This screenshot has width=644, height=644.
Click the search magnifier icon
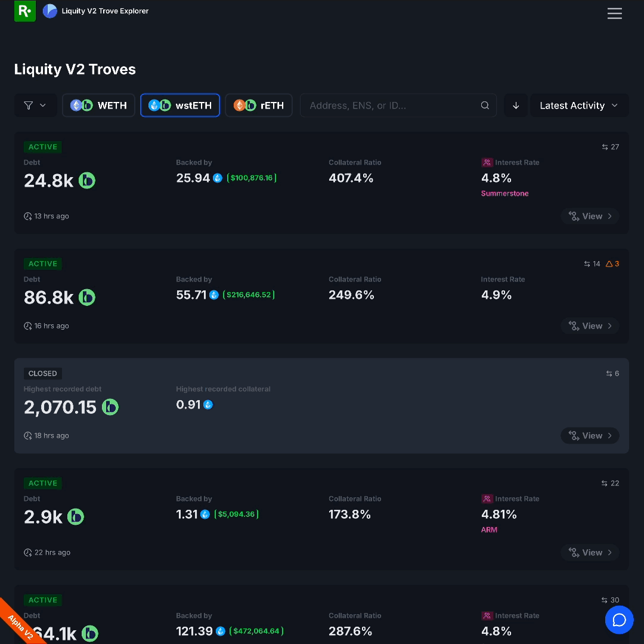485,106
